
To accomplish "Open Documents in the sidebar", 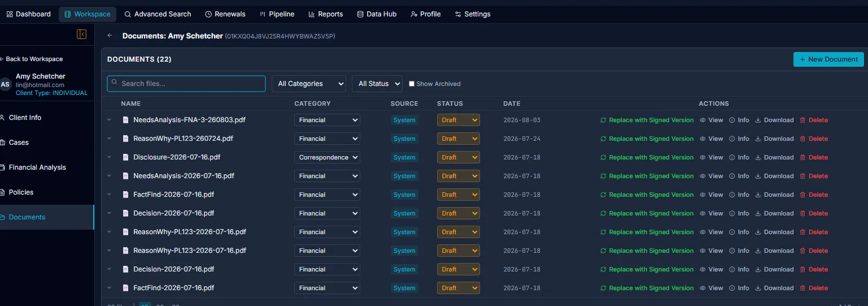I will 47,217.
